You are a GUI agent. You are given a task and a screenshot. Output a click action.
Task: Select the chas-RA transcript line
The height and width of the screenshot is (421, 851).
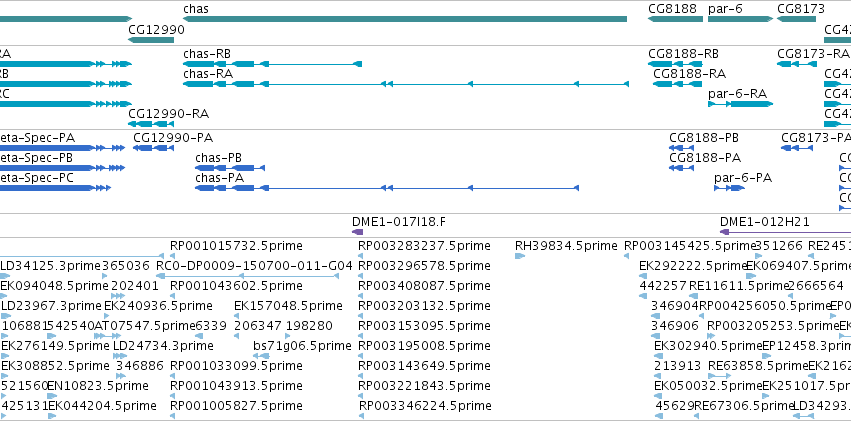(406, 84)
